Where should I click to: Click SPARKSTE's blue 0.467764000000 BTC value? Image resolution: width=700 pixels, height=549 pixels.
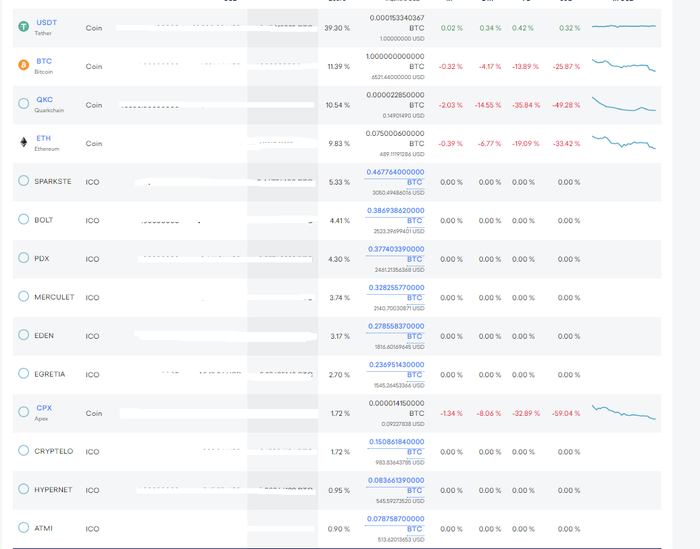pyautogui.click(x=396, y=172)
